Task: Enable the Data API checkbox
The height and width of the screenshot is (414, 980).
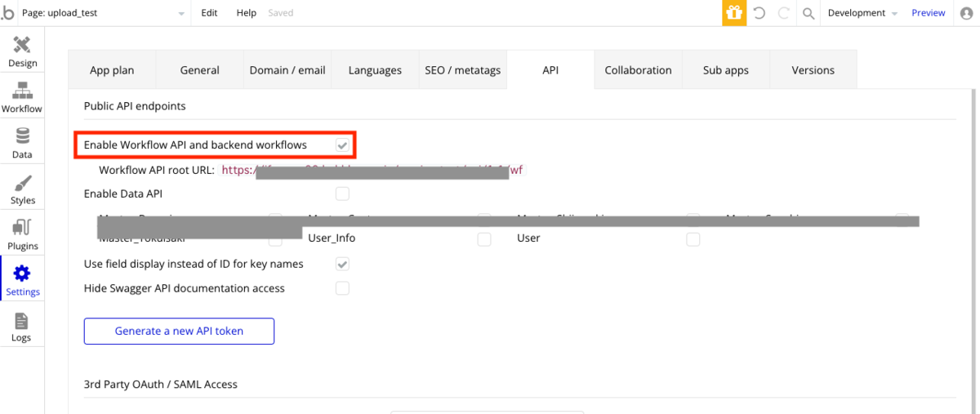Action: coord(342,194)
